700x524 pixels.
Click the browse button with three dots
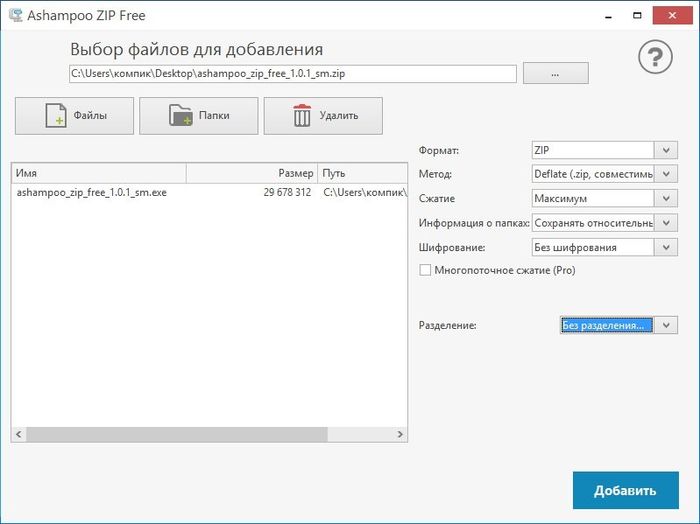coord(555,74)
